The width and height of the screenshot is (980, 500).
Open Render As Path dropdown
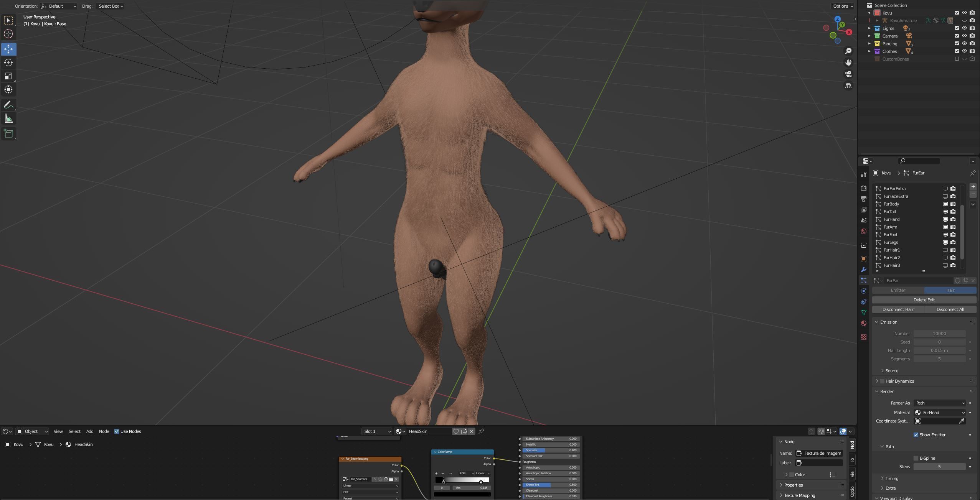(940, 403)
